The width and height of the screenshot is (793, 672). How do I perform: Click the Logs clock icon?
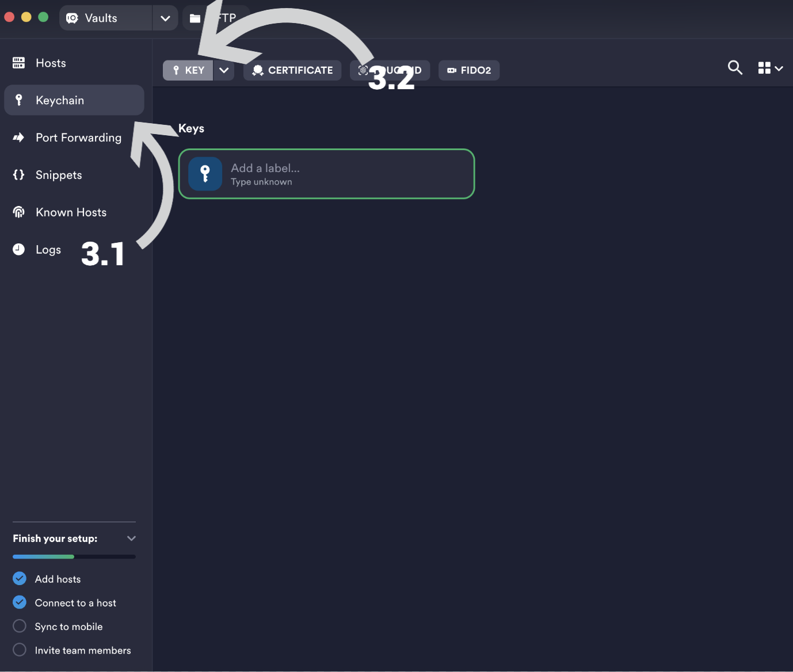click(18, 249)
